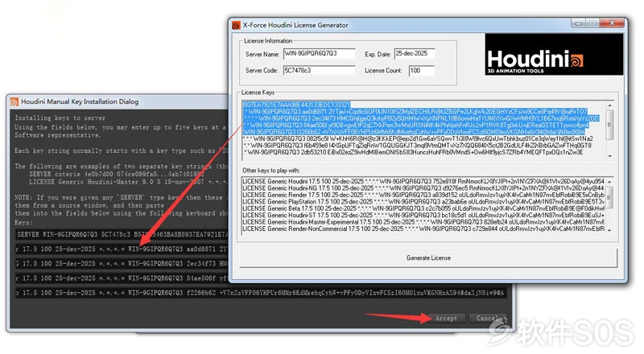Click the Houdini 3D Animation Tools logo

click(x=554, y=54)
